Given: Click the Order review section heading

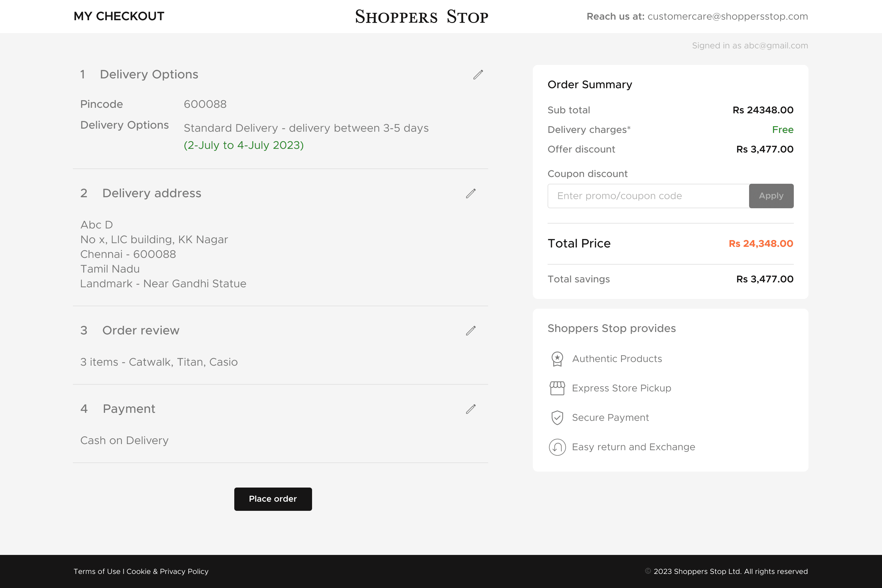Looking at the screenshot, I should (x=141, y=330).
